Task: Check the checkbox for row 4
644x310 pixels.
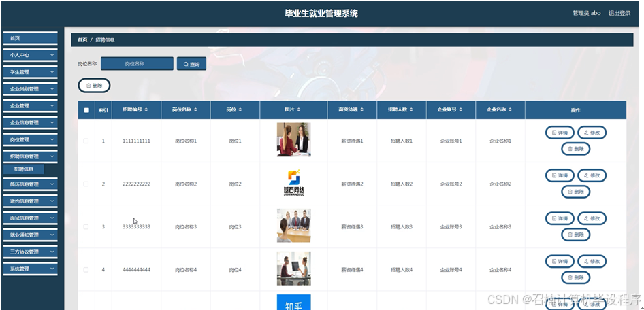Action: [x=86, y=270]
